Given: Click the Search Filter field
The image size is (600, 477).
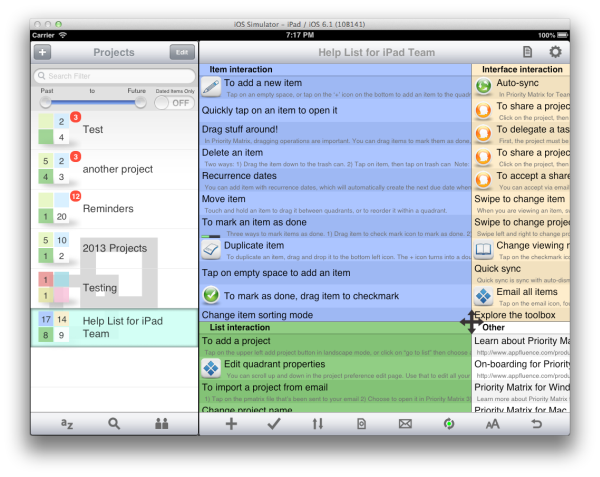Looking at the screenshot, I should pos(114,76).
